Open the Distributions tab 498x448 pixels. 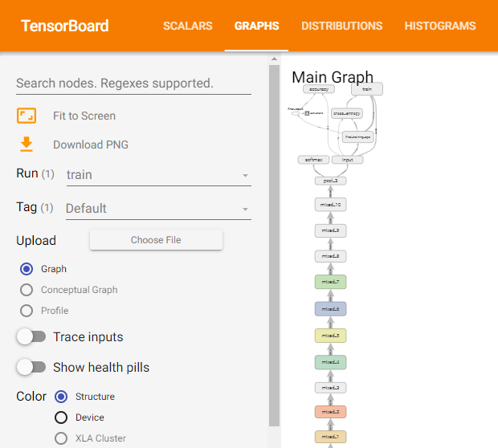point(341,26)
